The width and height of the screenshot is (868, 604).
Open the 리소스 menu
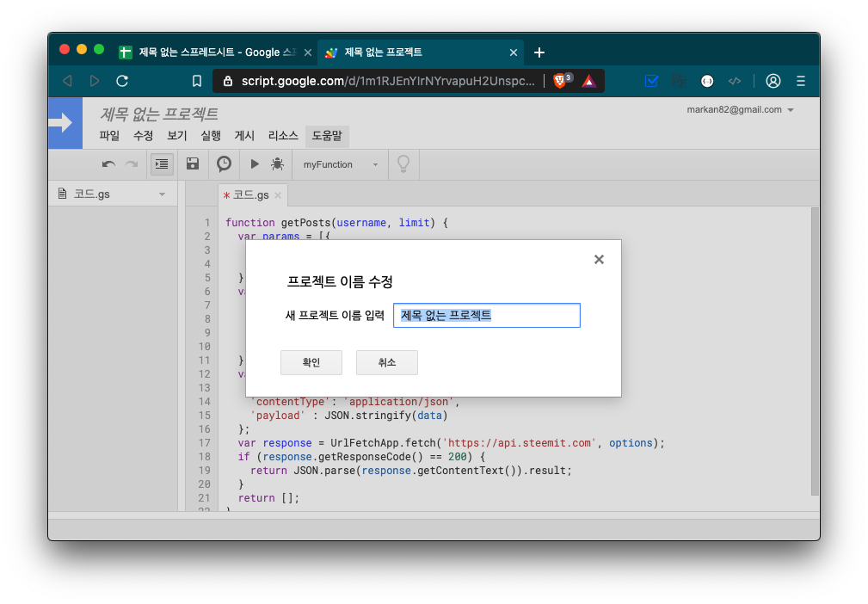click(283, 136)
